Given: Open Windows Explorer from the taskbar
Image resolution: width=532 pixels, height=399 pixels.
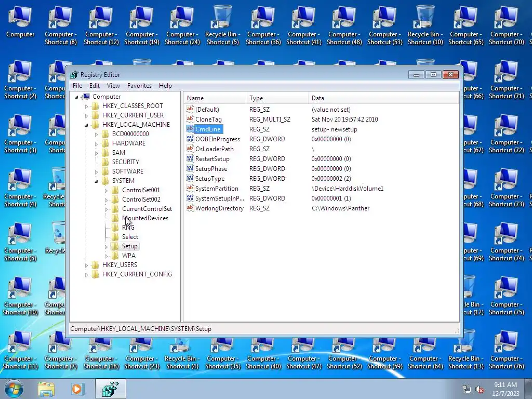Looking at the screenshot, I should tap(46, 389).
